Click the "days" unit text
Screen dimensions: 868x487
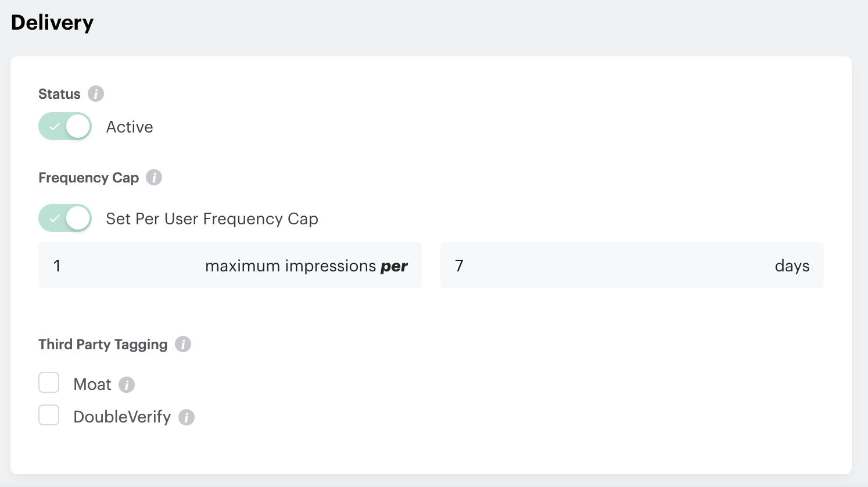[x=792, y=266]
